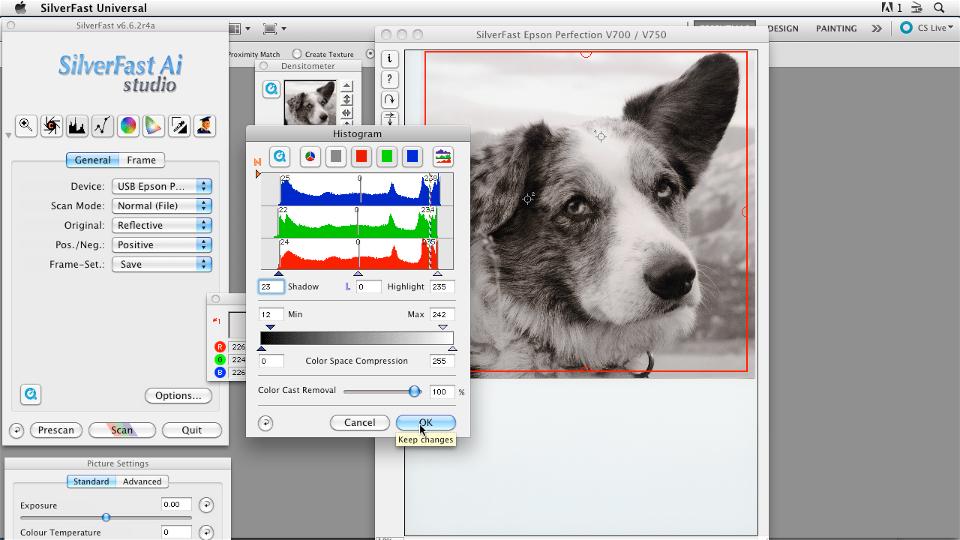This screenshot has width=960, height=540.
Task: Open the selective color correction prism icon
Action: [x=153, y=126]
